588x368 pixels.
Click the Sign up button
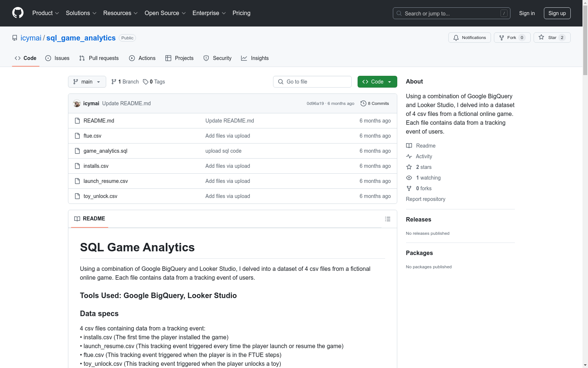pyautogui.click(x=557, y=13)
